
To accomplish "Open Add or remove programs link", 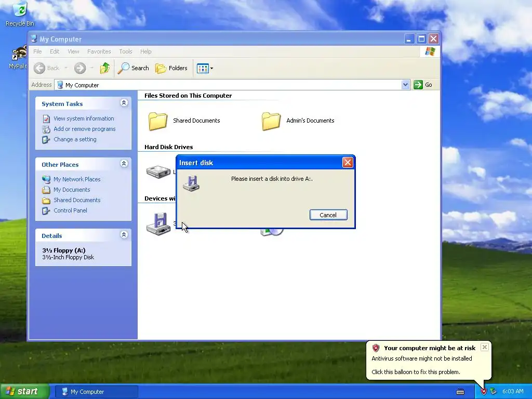I will pos(85,129).
